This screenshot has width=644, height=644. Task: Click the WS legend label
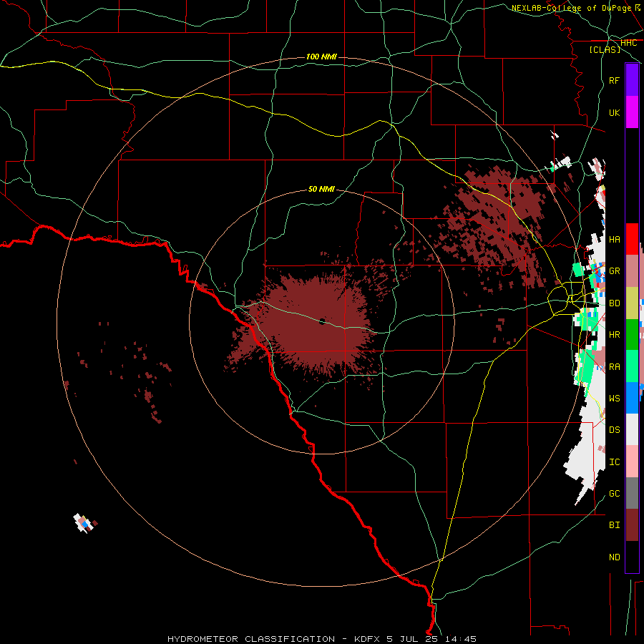point(614,398)
